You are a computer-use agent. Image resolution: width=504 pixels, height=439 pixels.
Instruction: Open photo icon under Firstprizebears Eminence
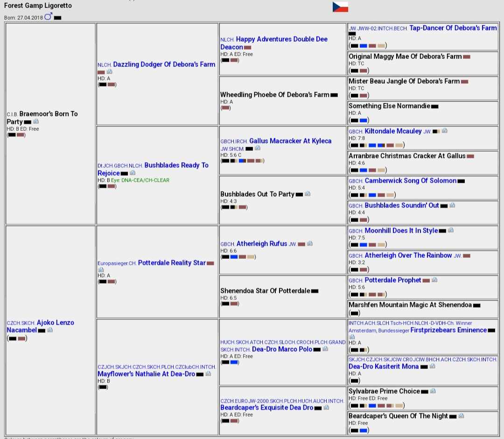pos(352,337)
